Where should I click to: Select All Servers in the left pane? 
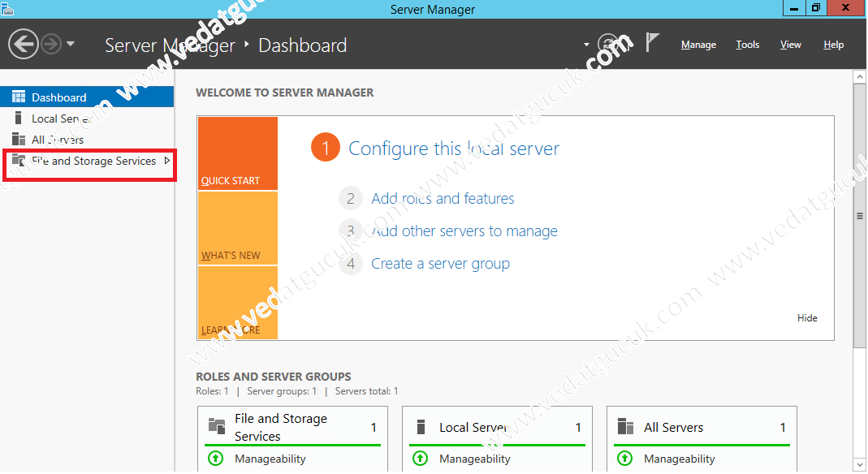point(87,140)
